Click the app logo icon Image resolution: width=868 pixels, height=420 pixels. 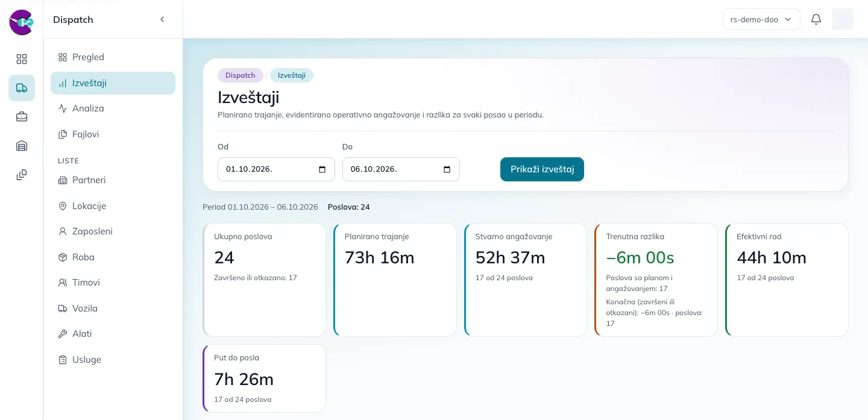pyautogui.click(x=22, y=22)
